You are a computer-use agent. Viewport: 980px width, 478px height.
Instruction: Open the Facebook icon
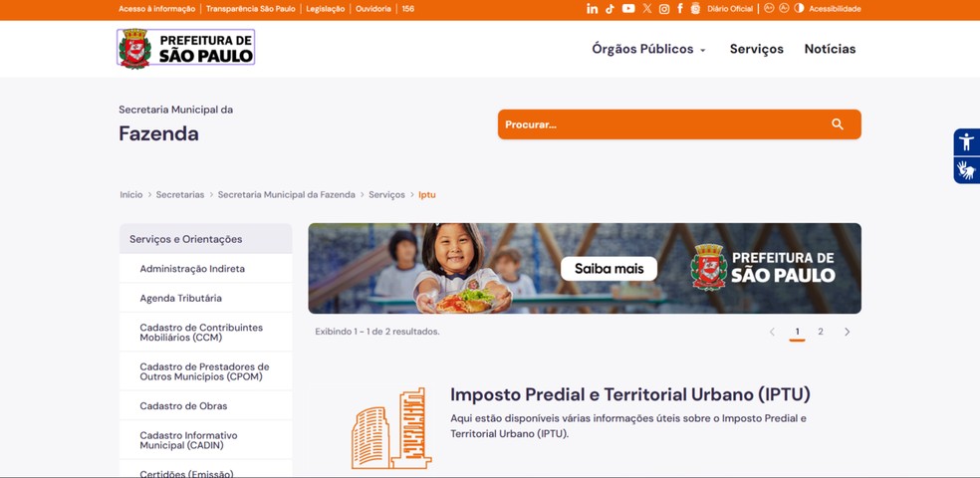pos(680,9)
